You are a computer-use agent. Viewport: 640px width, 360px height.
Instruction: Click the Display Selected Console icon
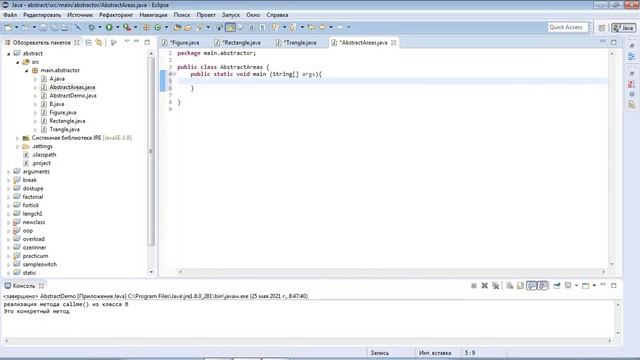[x=568, y=286]
